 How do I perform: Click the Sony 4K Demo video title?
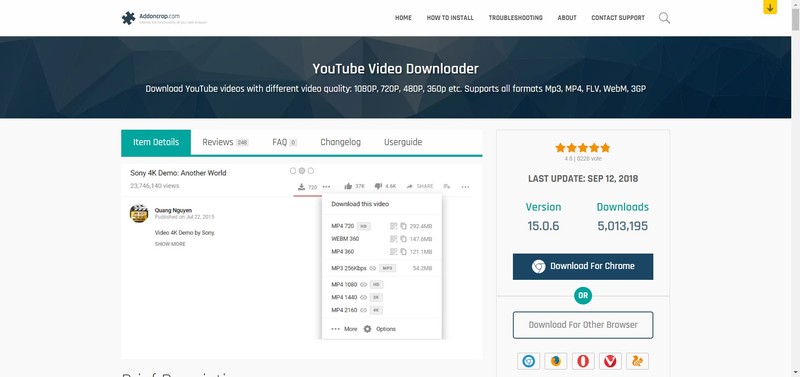coord(178,173)
